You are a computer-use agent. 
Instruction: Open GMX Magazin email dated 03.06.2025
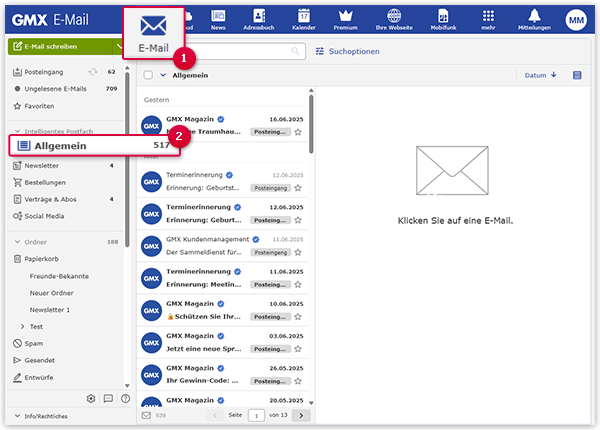coord(222,342)
